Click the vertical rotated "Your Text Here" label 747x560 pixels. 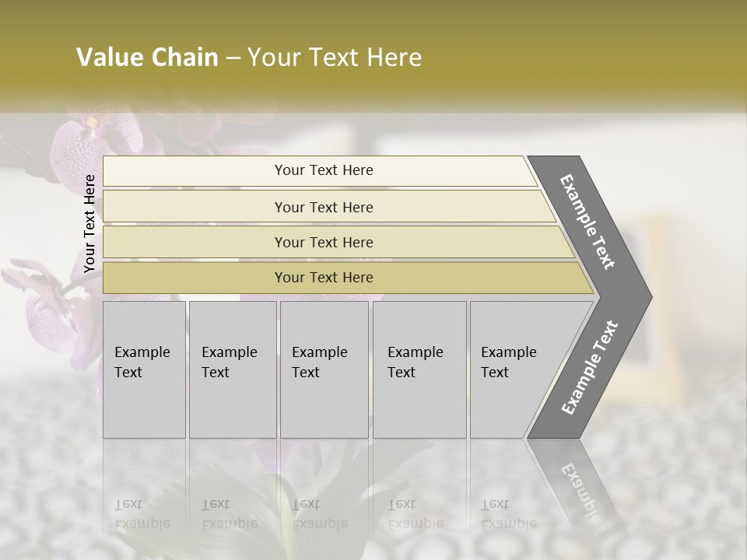89,223
